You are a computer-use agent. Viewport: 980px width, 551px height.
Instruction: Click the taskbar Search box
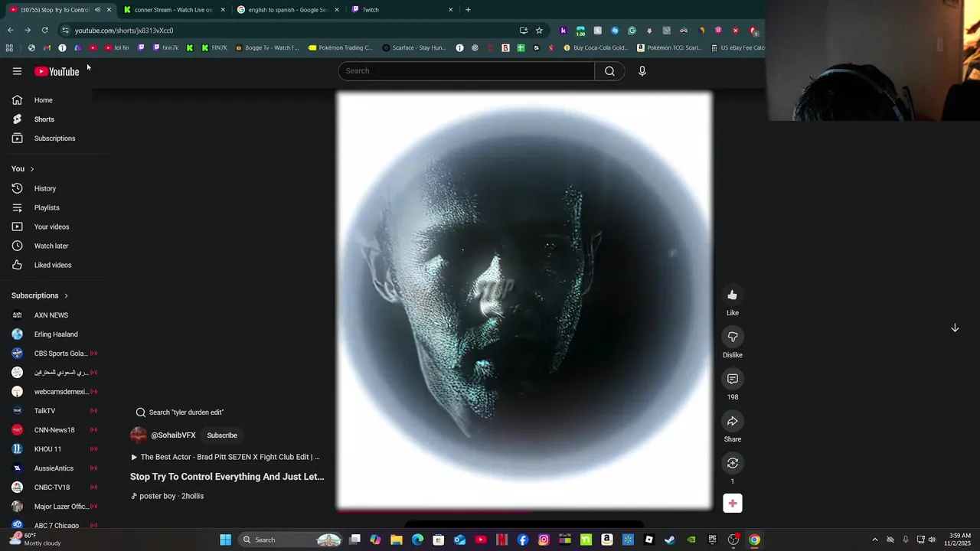point(289,540)
